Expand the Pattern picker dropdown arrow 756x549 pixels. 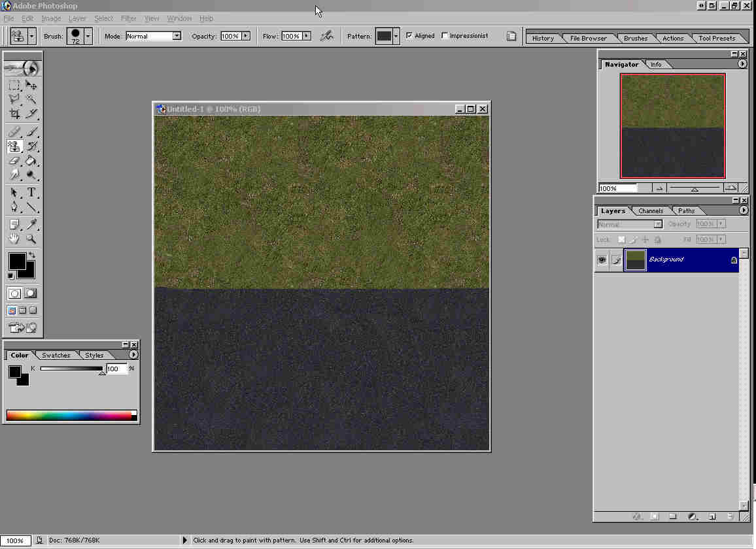[396, 36]
